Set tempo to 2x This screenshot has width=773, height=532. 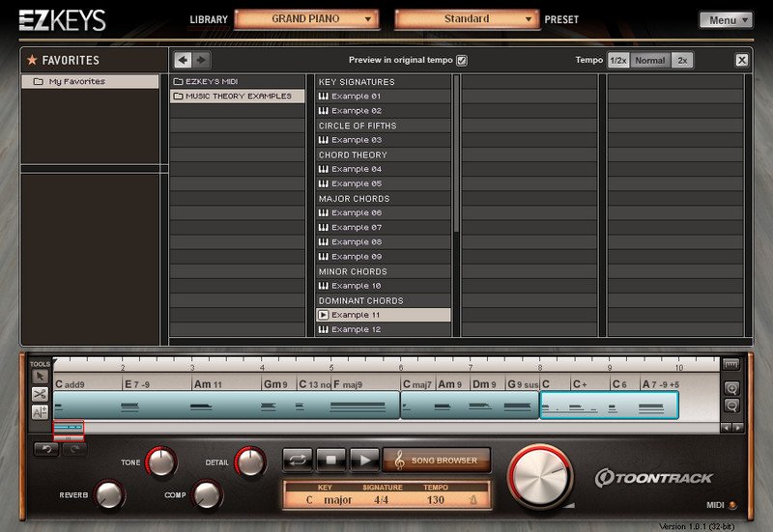[682, 60]
